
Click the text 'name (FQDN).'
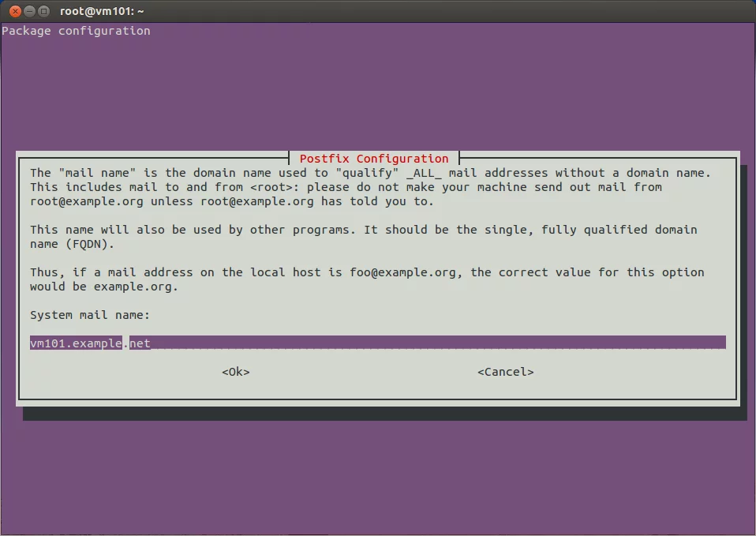click(72, 244)
